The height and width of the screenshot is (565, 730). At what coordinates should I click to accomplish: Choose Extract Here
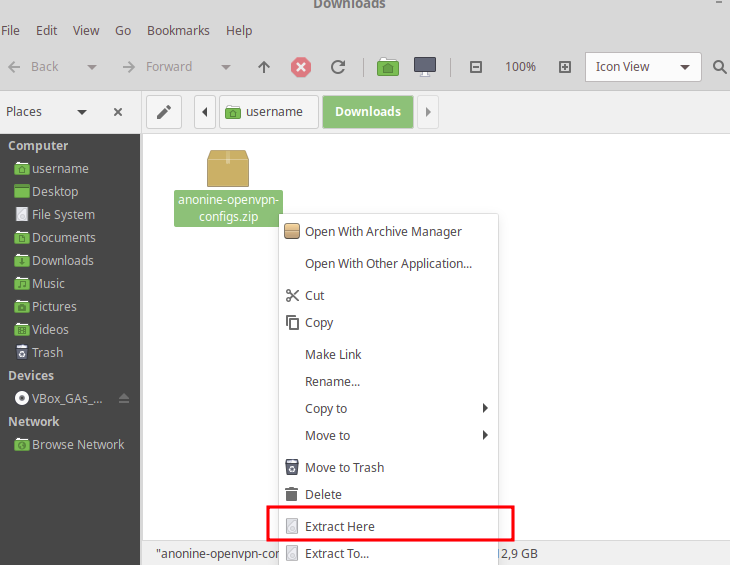[388, 526]
